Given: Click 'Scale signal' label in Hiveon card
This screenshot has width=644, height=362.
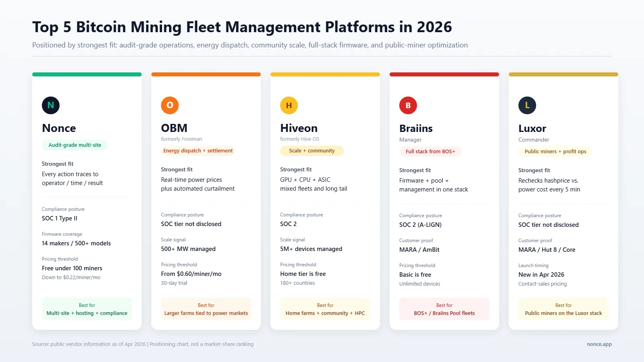Looking at the screenshot, I should pos(293,240).
